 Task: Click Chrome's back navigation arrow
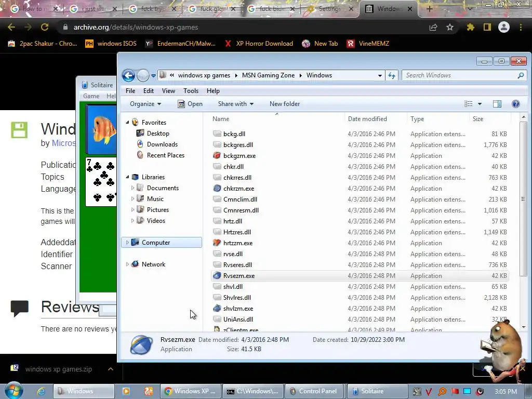click(11, 27)
